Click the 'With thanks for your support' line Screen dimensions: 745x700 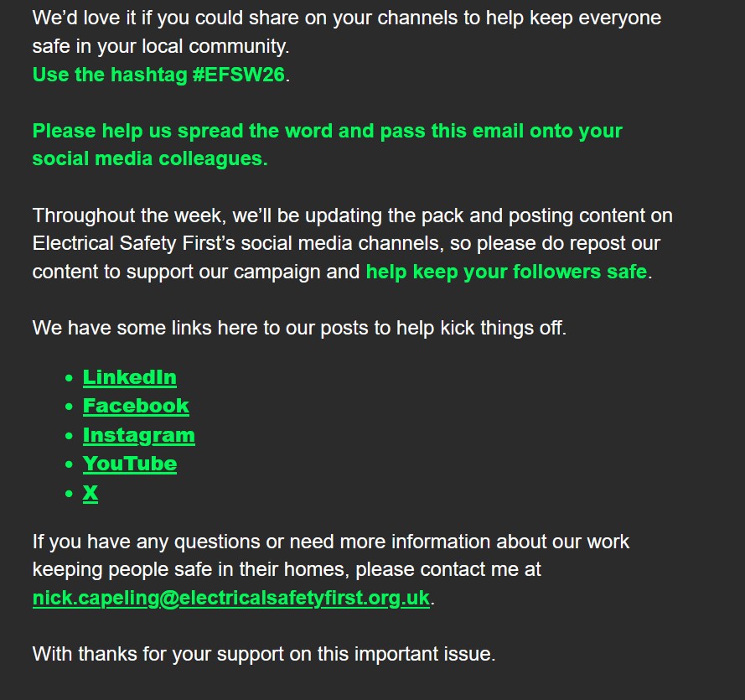[x=264, y=654]
